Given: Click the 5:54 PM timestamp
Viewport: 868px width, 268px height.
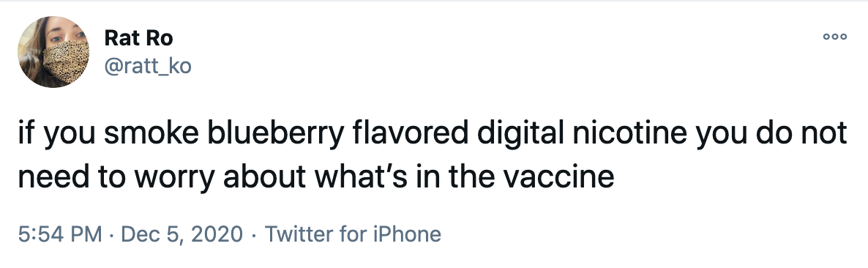Looking at the screenshot, I should tap(60, 234).
